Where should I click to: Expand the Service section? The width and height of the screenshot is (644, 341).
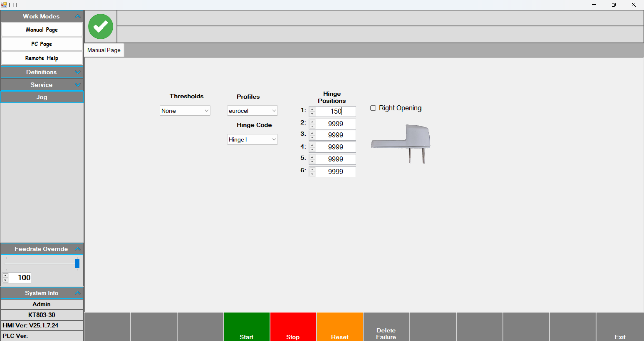[78, 85]
